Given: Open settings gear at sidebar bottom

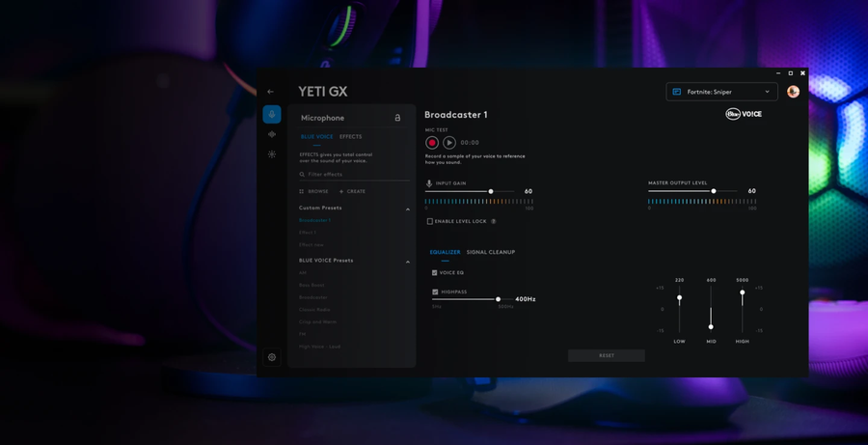Looking at the screenshot, I should click(x=272, y=357).
